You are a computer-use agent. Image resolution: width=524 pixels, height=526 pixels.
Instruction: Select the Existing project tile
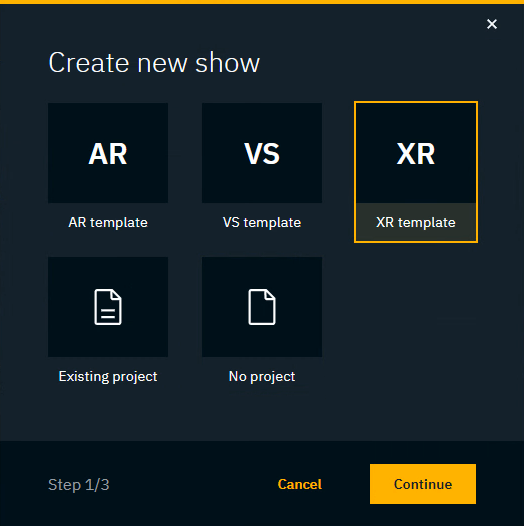coord(108,325)
